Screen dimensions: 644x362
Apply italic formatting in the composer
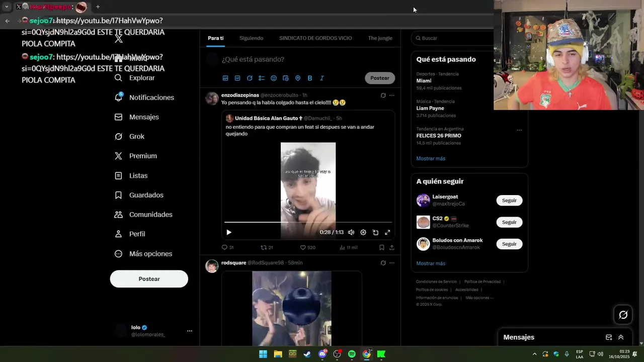[322, 78]
